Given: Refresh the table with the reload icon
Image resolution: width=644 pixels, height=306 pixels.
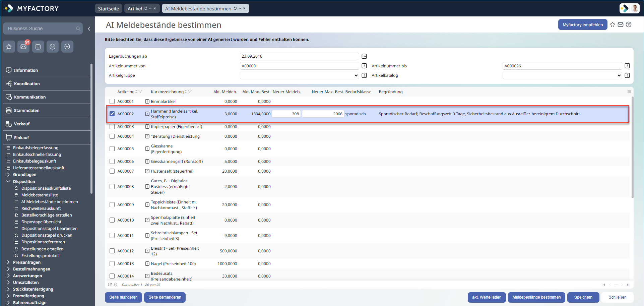Looking at the screenshot, I should (110, 285).
